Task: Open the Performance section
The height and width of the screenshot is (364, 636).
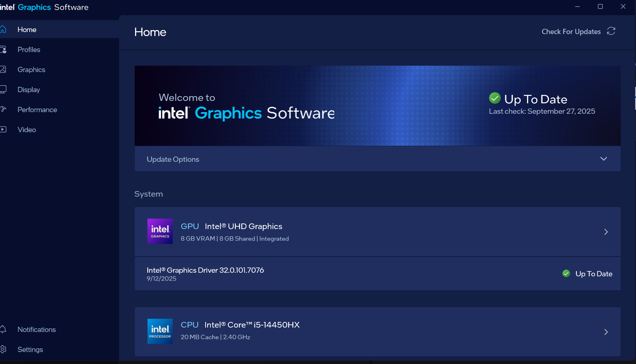Action: click(x=59, y=109)
